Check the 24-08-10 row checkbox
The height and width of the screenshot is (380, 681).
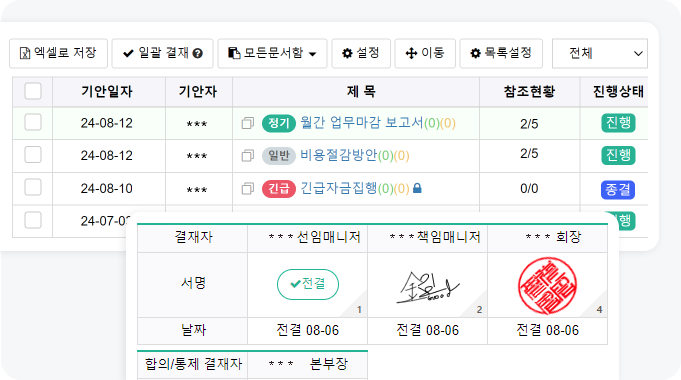point(33,188)
